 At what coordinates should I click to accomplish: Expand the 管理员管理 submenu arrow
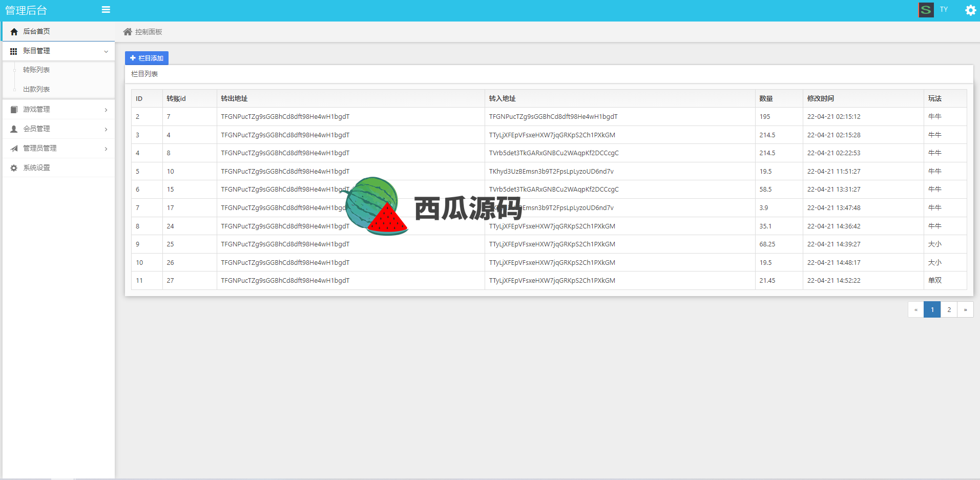pyautogui.click(x=106, y=149)
